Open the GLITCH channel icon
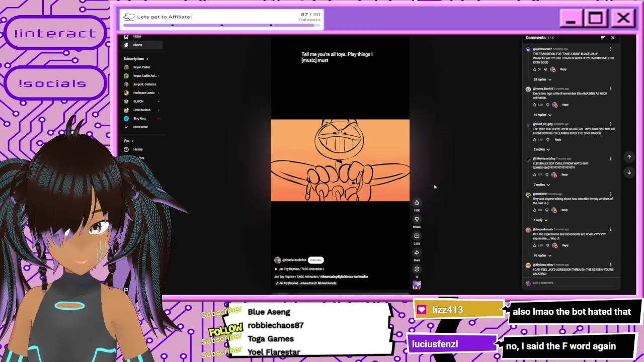Viewport: 644px width, 362px height. click(x=126, y=102)
